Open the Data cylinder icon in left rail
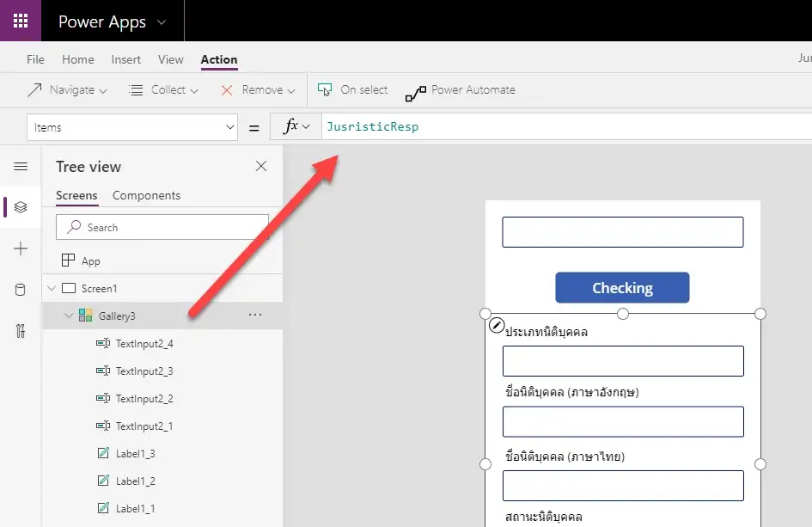Image resolution: width=812 pixels, height=527 pixels. (21, 290)
